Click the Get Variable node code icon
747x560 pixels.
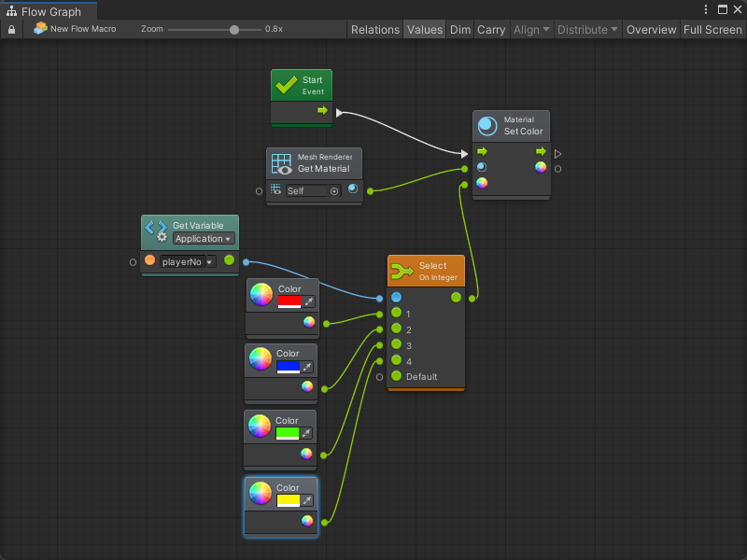coord(156,231)
